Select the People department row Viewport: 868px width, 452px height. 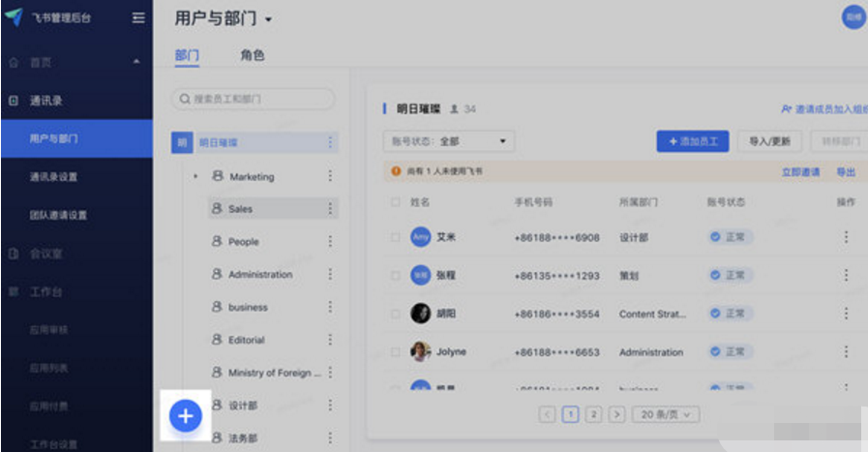[x=273, y=242]
